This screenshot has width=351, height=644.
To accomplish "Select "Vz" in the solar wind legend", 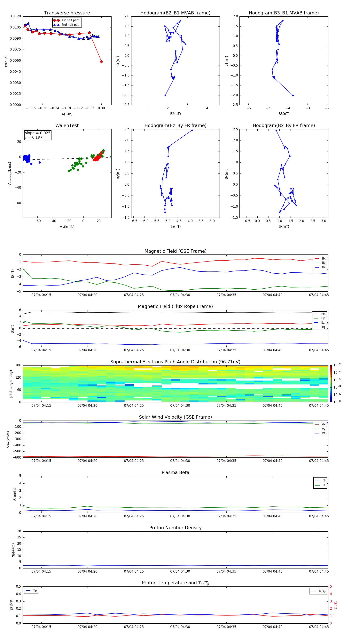I will [324, 433].
